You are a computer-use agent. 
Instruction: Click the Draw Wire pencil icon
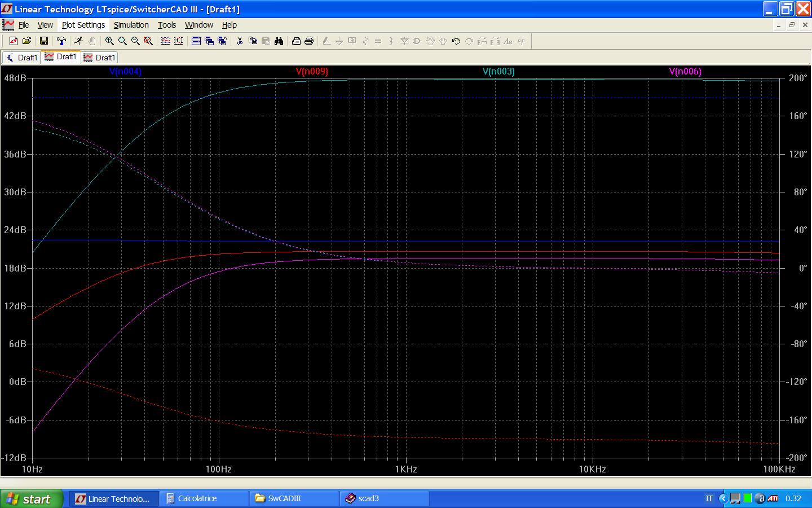pos(326,41)
